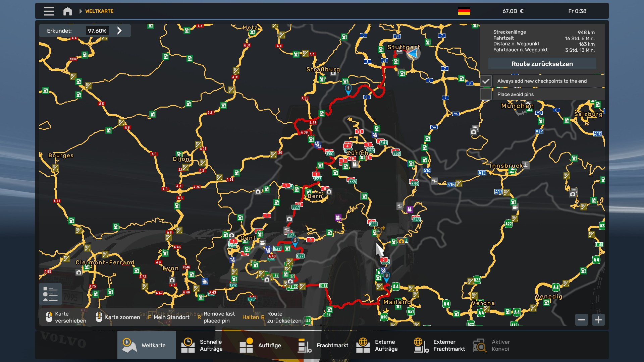
Task: Click the München city label
Action: click(x=517, y=106)
